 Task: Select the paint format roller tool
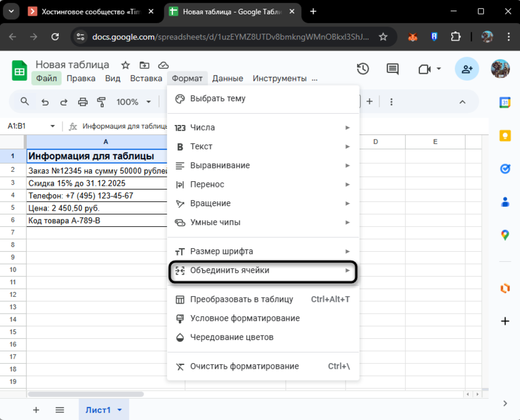coord(101,102)
